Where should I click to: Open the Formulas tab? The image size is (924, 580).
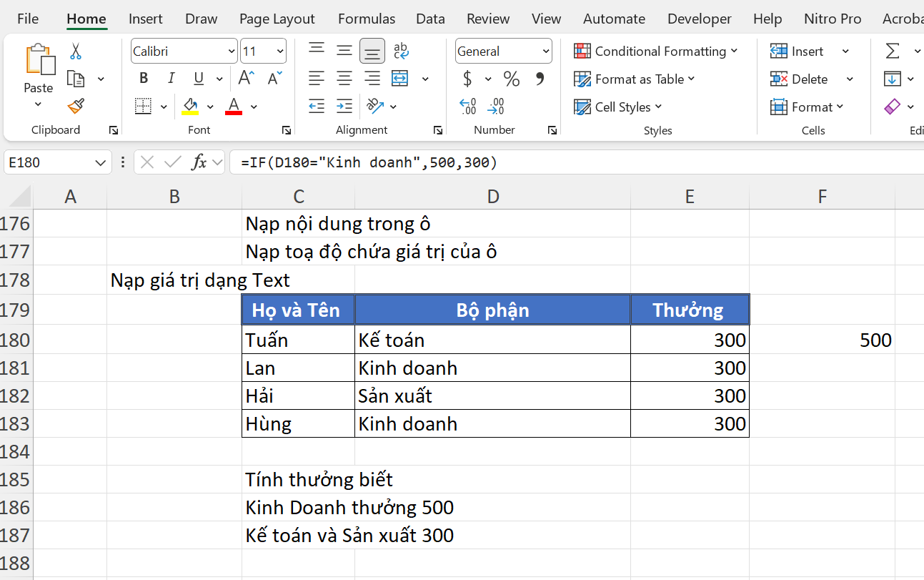(367, 19)
